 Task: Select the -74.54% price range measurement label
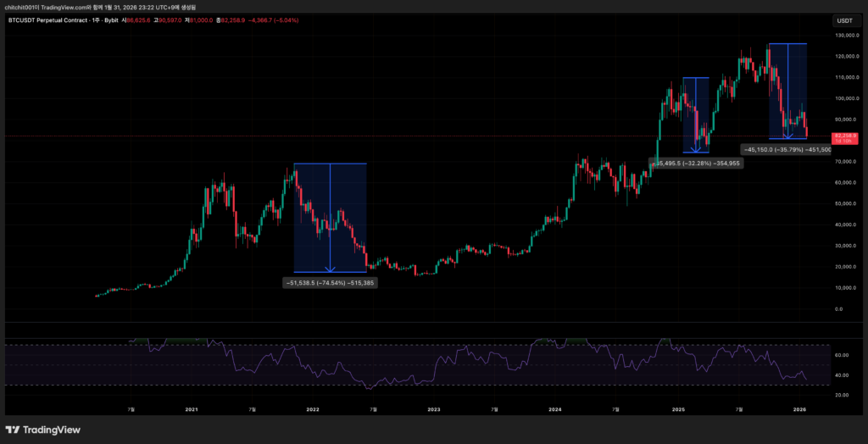(329, 283)
